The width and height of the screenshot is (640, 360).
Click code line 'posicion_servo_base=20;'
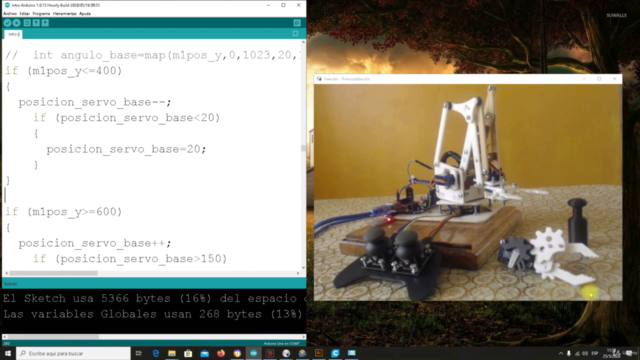coord(126,149)
